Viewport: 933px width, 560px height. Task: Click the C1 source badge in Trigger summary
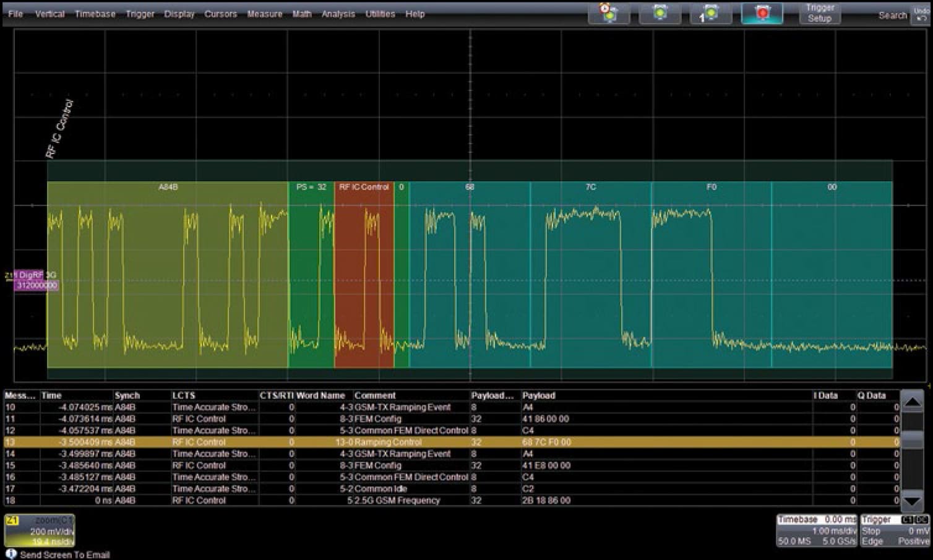point(906,519)
